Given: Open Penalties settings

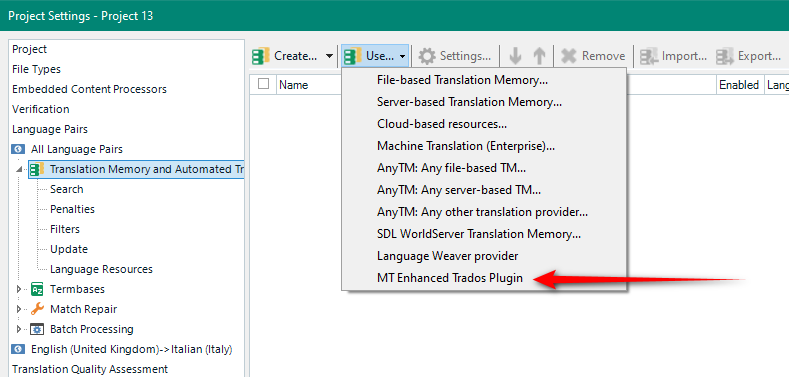Looking at the screenshot, I should (72, 209).
